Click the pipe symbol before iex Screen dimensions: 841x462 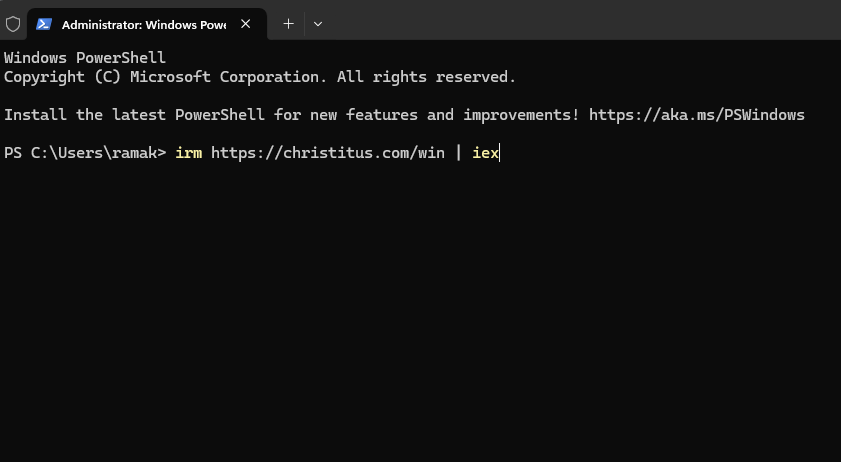[458, 153]
